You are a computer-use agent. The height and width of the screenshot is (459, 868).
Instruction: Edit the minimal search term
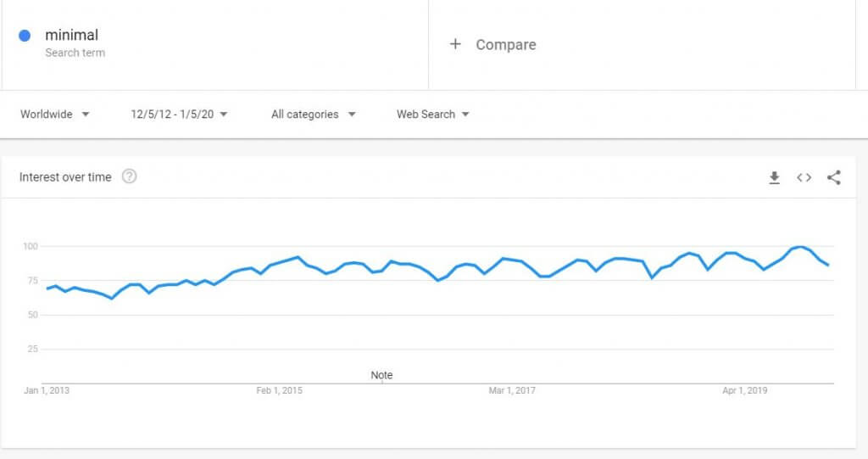(72, 35)
